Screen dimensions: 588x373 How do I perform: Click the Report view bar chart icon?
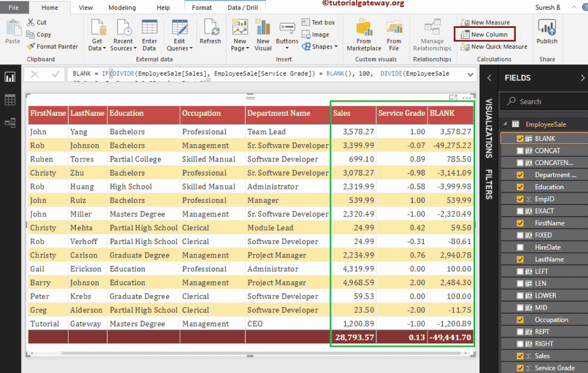(10, 77)
